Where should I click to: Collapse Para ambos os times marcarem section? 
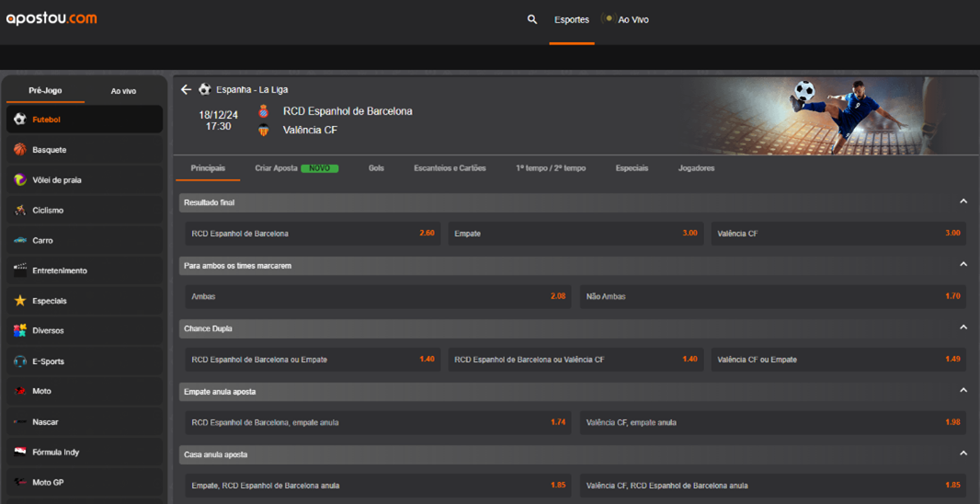point(963,265)
